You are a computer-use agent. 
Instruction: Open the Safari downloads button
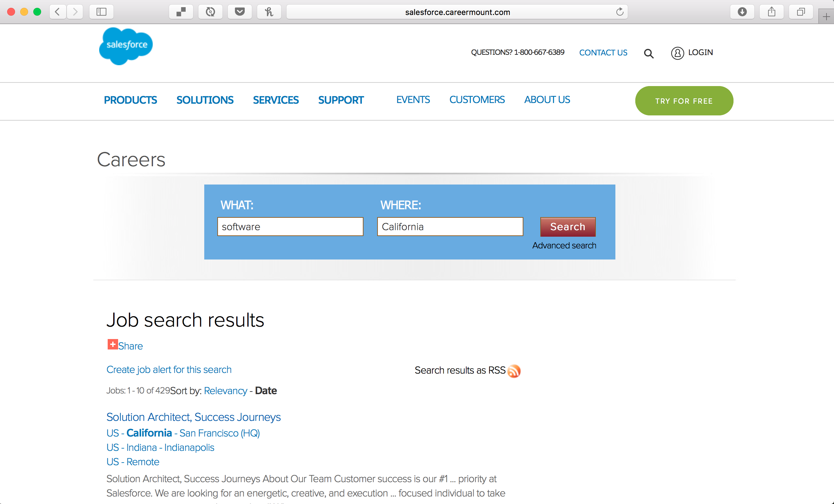click(742, 12)
